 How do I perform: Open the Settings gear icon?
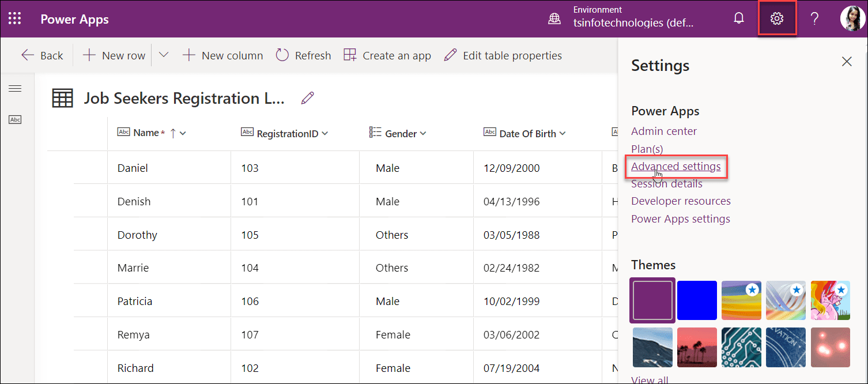pos(777,18)
